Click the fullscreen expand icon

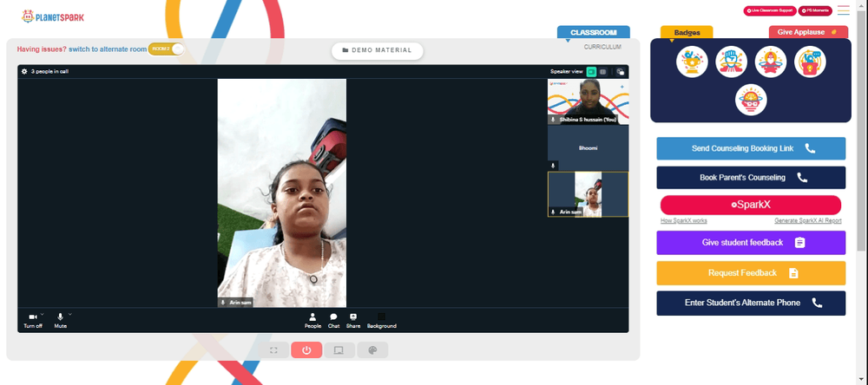(273, 350)
